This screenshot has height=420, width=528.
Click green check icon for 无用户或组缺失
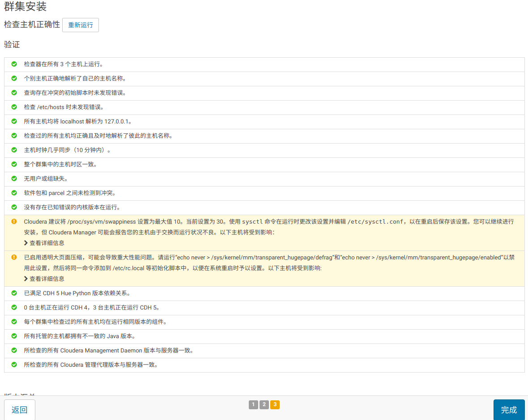pos(14,178)
